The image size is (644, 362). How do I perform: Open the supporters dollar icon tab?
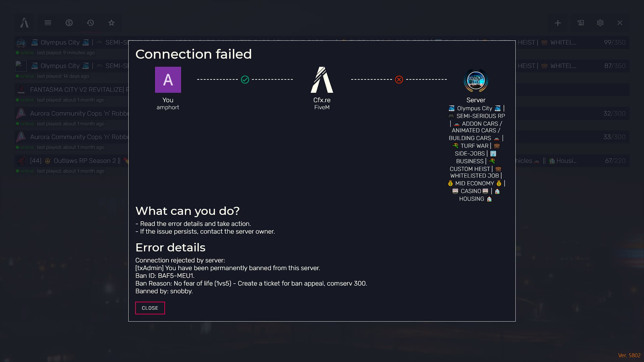(69, 23)
